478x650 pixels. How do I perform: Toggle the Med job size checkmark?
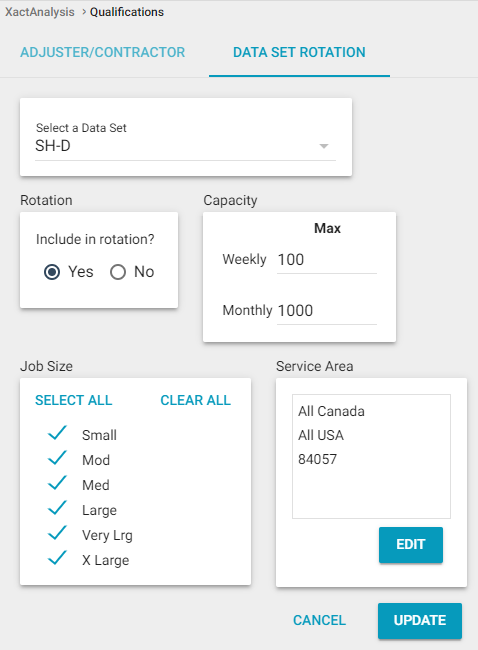pos(57,483)
